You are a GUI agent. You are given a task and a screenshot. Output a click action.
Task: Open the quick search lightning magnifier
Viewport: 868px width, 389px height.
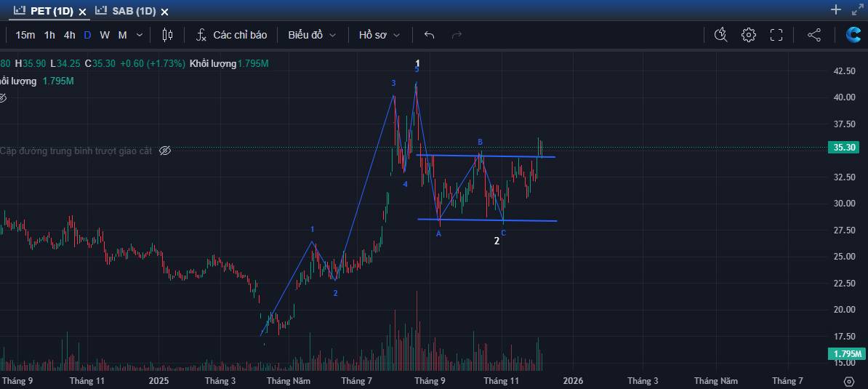point(720,35)
